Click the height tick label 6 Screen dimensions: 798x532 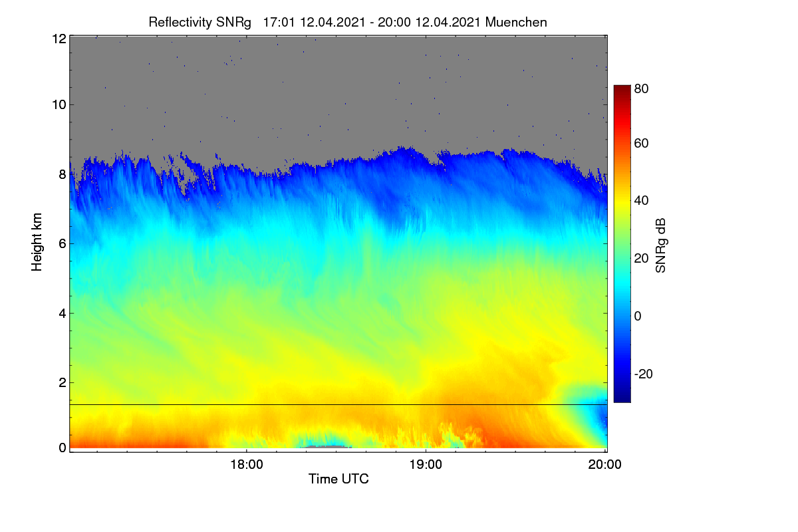(x=63, y=244)
